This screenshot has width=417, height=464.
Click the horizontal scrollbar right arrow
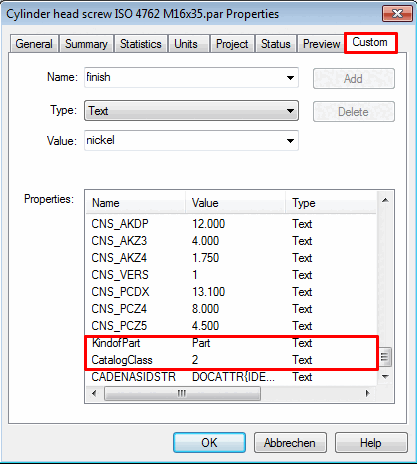coord(368,393)
